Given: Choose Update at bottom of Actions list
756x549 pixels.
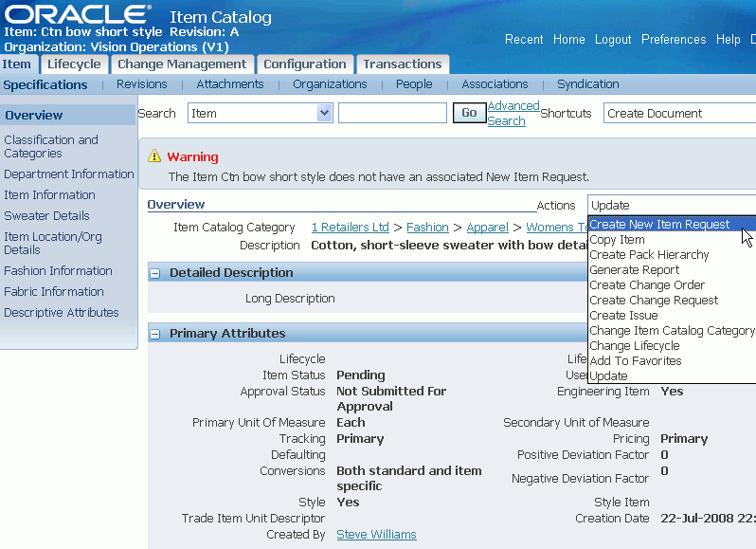Looking at the screenshot, I should click(x=672, y=375).
